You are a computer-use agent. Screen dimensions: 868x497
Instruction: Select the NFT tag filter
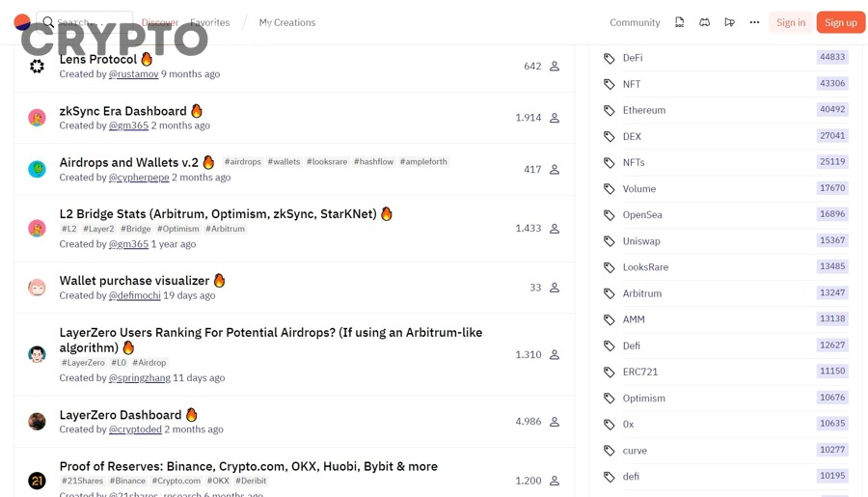point(632,84)
